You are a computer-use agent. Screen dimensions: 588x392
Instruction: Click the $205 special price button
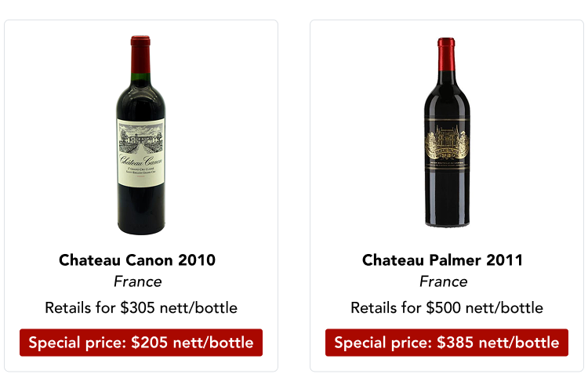tap(141, 343)
